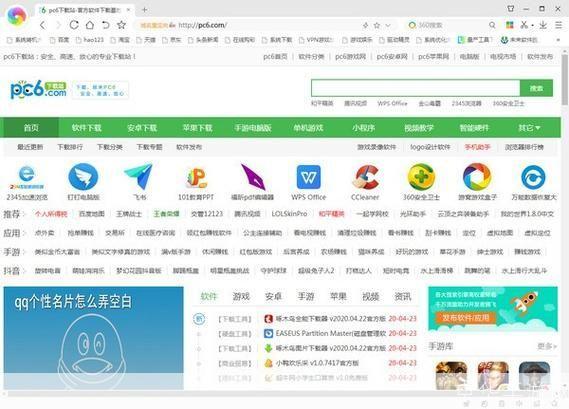The width and height of the screenshot is (569, 409).
Task: Click the lightning speed-mode icon in address bar
Action: point(365,25)
